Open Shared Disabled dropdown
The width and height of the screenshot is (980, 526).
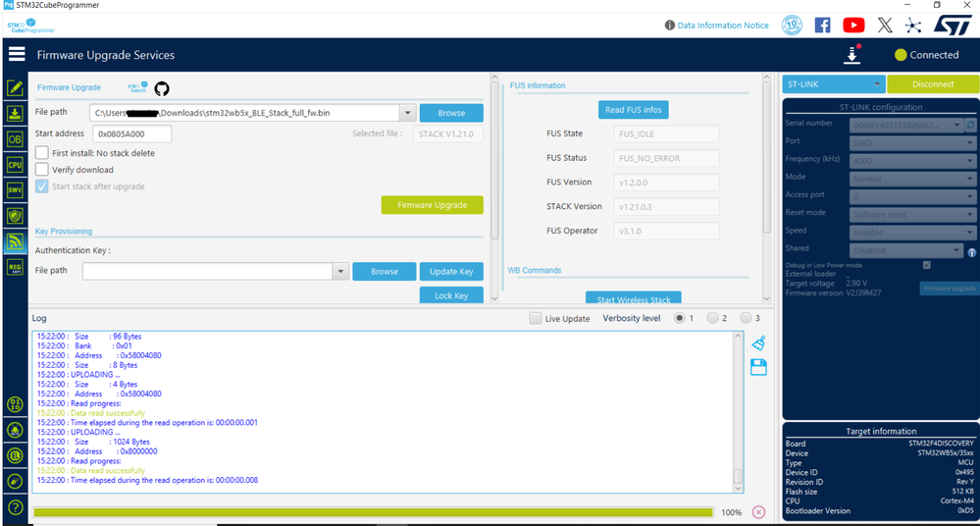tap(906, 250)
